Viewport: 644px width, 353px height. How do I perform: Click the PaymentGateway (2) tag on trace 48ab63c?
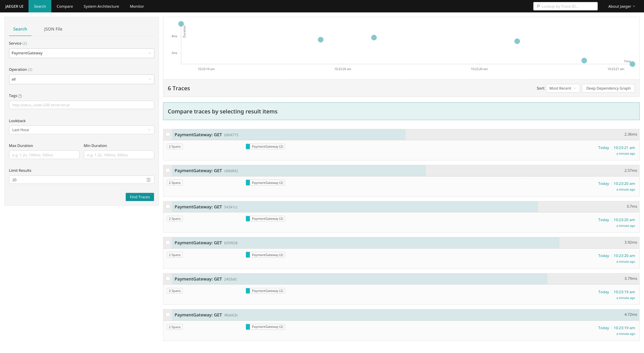tap(265, 327)
